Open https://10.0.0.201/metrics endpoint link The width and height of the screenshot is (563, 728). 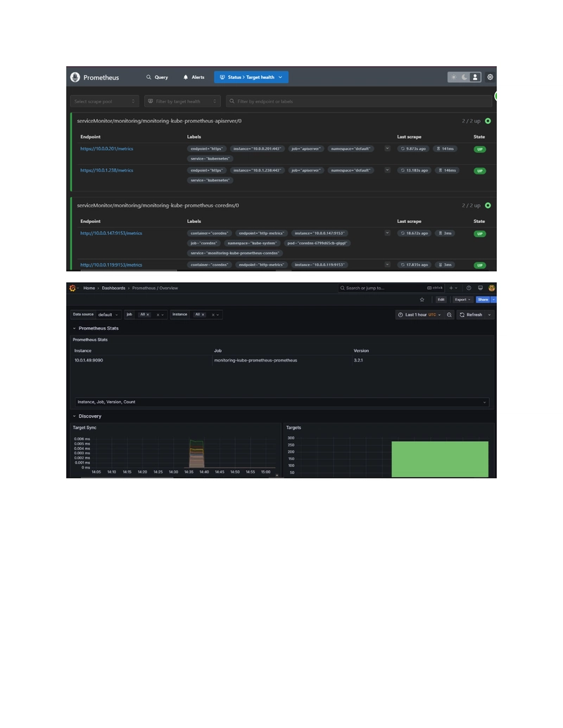(107, 148)
